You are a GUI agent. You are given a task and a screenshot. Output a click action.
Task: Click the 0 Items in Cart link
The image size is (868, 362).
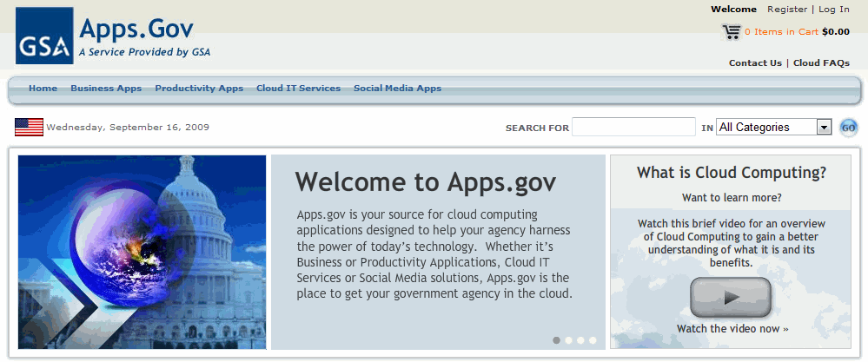pos(781,32)
